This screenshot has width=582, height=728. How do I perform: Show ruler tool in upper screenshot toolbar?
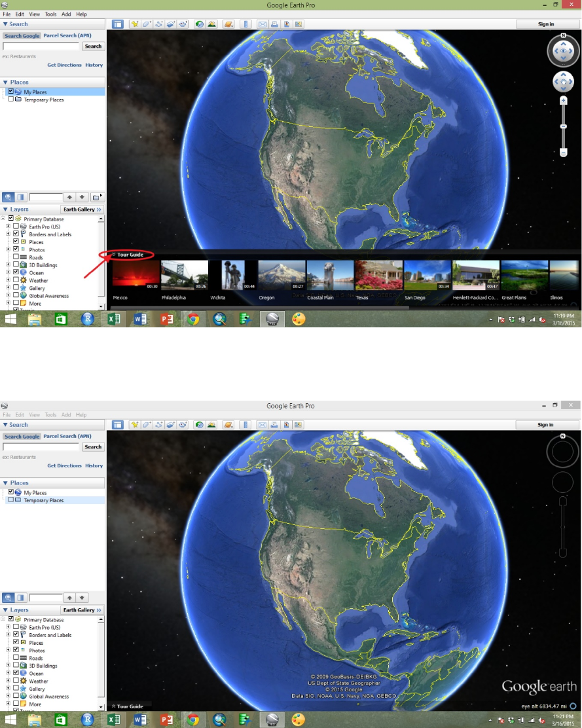click(x=246, y=24)
